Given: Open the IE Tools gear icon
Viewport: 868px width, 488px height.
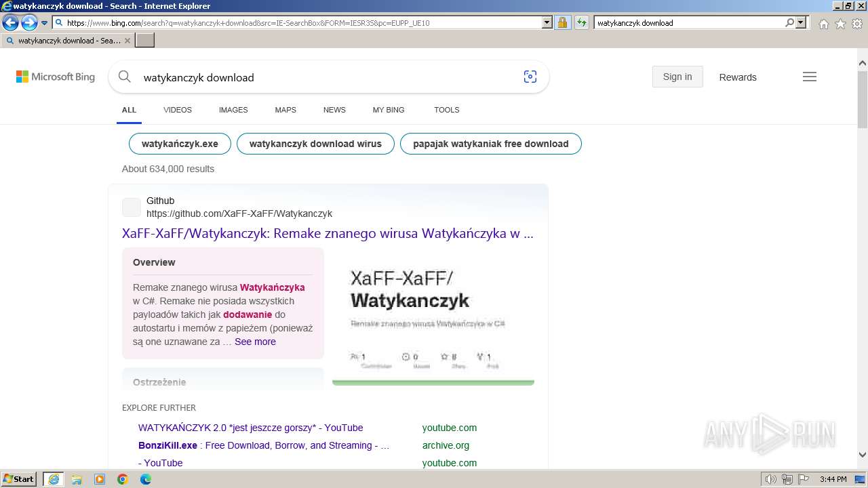Looking at the screenshot, I should click(x=857, y=24).
